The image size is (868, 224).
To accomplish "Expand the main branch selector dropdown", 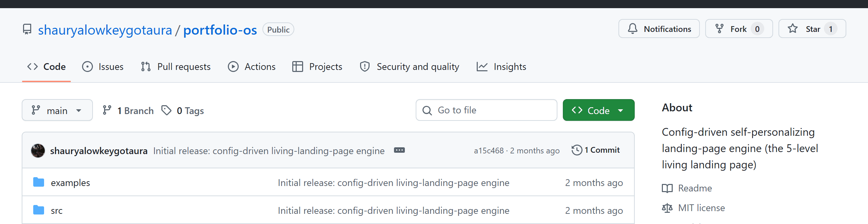I will [x=57, y=110].
